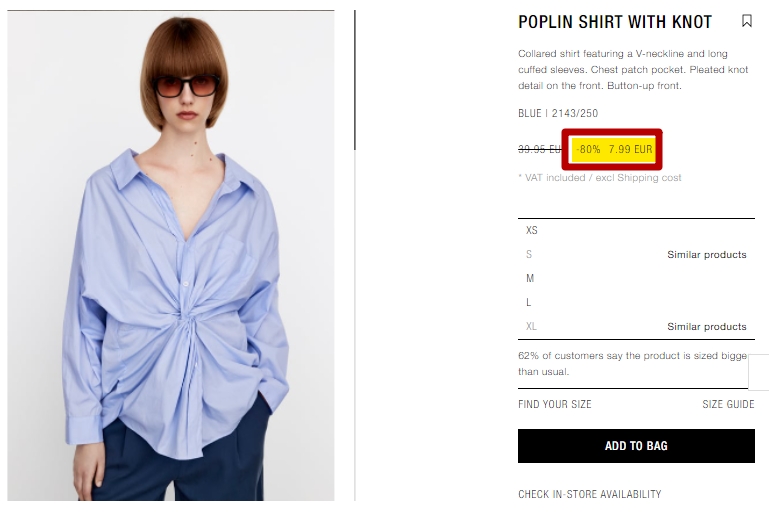This screenshot has height=514, width=769.
Task: Open the SIZE GUIDE
Action: (x=728, y=404)
